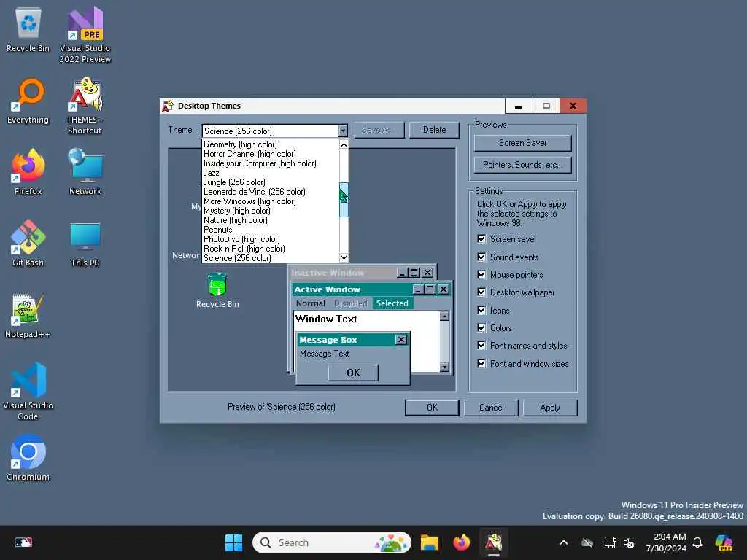This screenshot has height=560, width=747.
Task: Click the theme list scroll down arrow
Action: pyautogui.click(x=344, y=257)
